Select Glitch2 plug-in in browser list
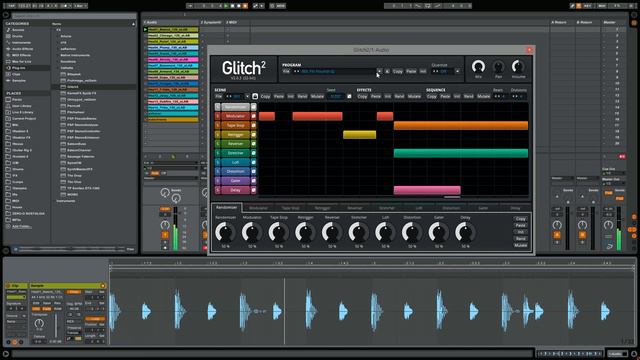The height and width of the screenshot is (360, 640). pos(72,87)
